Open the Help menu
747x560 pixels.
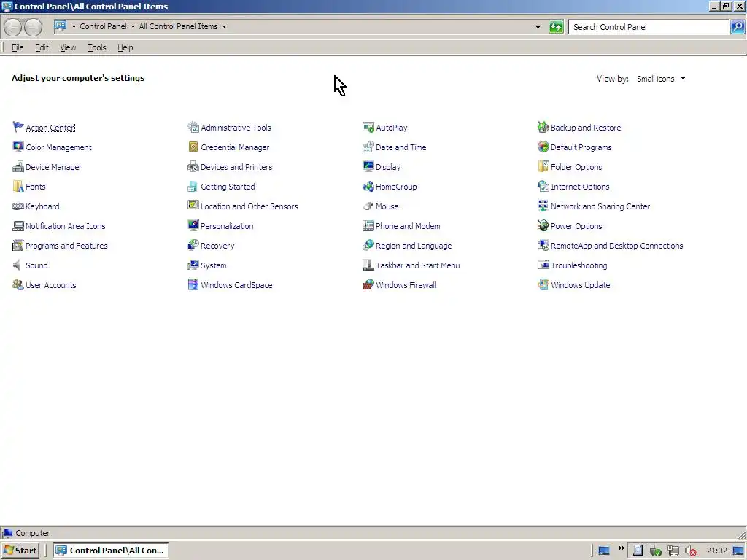[x=125, y=47]
